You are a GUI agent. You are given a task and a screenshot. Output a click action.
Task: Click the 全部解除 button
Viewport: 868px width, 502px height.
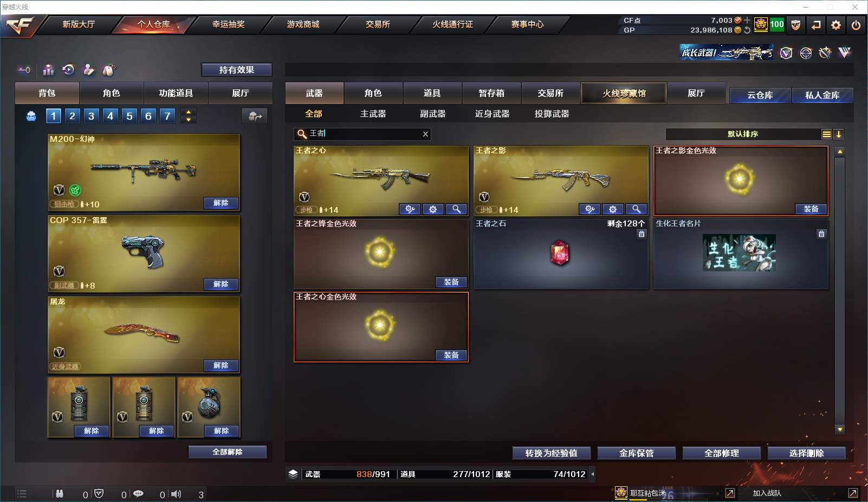click(228, 452)
